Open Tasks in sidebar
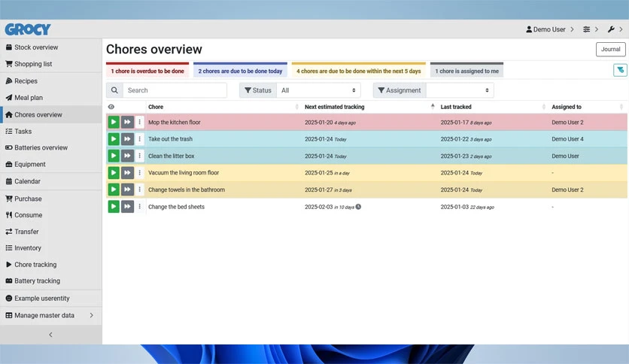Viewport: 629px width, 364px height. pyautogui.click(x=50, y=132)
